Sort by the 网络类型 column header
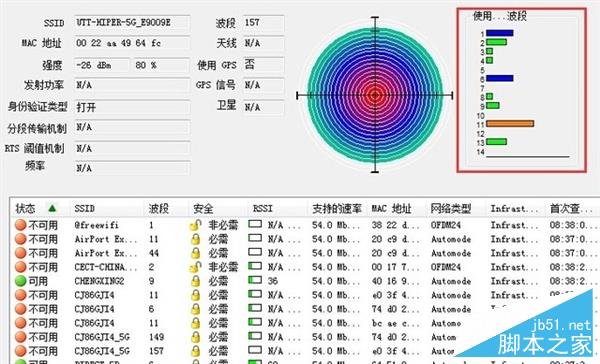 451,209
